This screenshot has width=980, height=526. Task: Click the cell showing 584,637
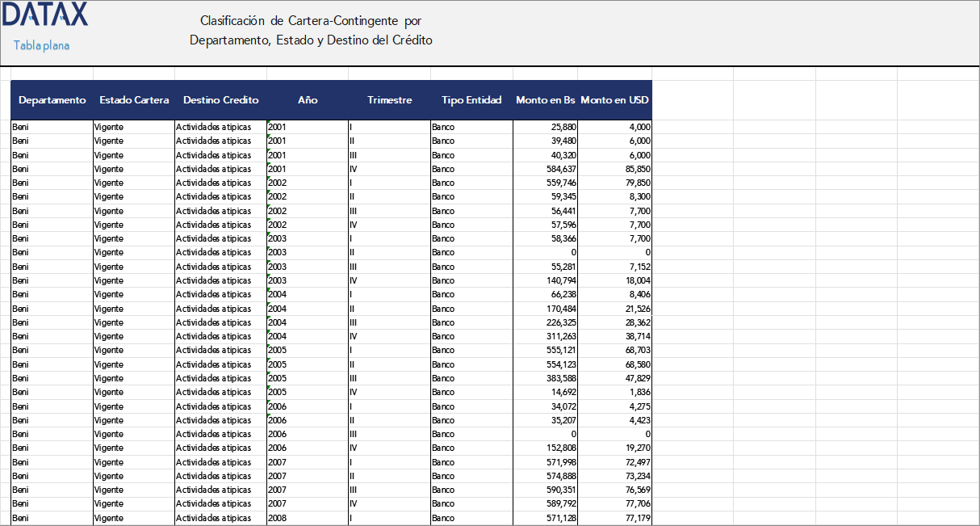[x=557, y=169]
